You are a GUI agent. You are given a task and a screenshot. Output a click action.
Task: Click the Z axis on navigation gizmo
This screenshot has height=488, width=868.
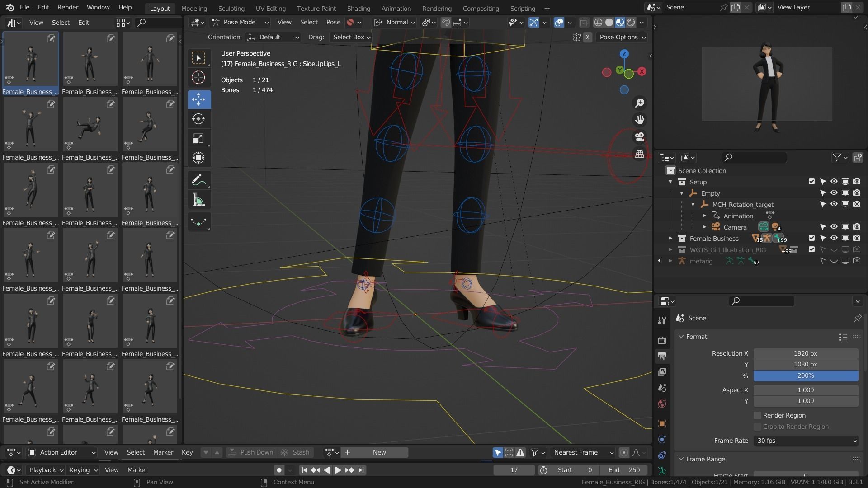[x=624, y=54]
